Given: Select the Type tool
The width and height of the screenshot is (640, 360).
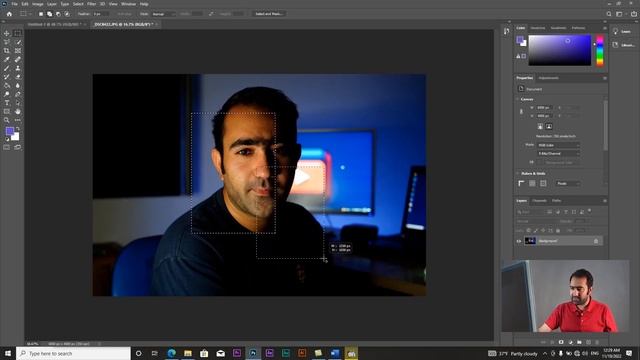Looking at the screenshot, I should (7, 103).
